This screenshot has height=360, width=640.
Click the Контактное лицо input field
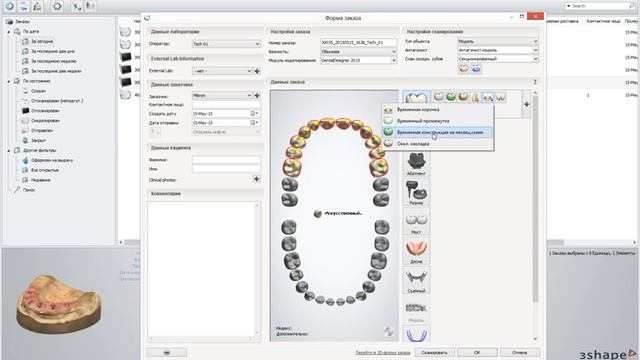226,104
